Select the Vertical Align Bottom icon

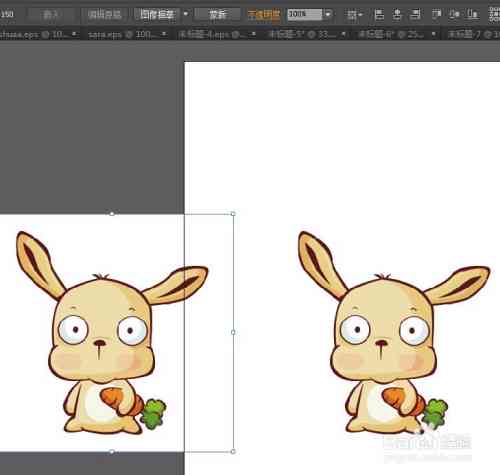473,14
